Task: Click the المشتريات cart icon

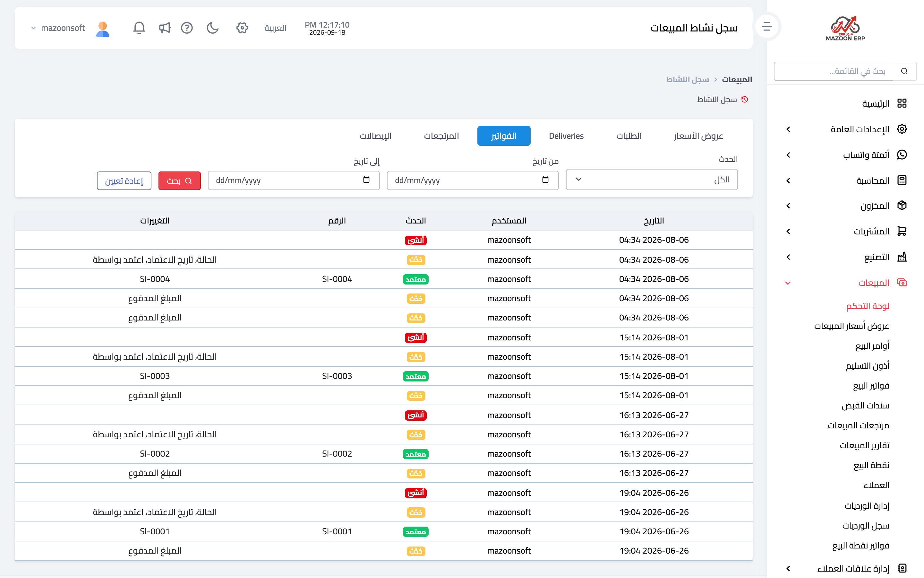Action: click(902, 231)
